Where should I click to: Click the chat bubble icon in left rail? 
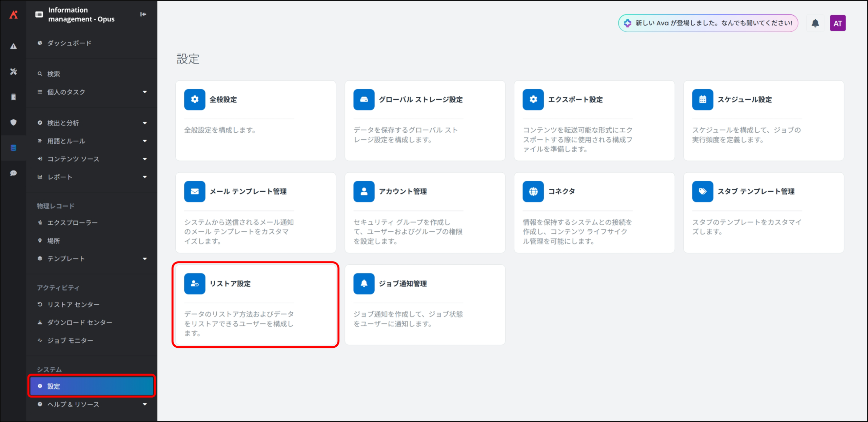coord(13,173)
